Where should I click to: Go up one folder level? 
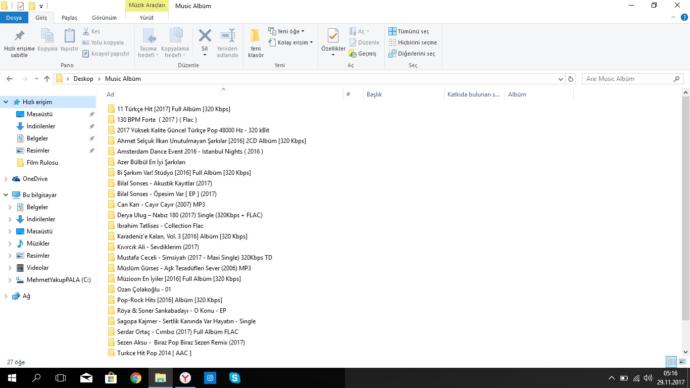coord(47,79)
